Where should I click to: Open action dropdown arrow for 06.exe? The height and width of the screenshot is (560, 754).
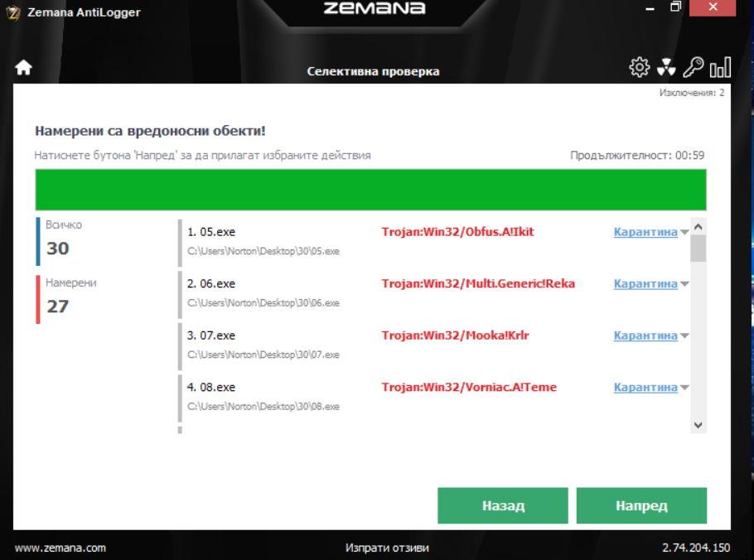point(684,284)
